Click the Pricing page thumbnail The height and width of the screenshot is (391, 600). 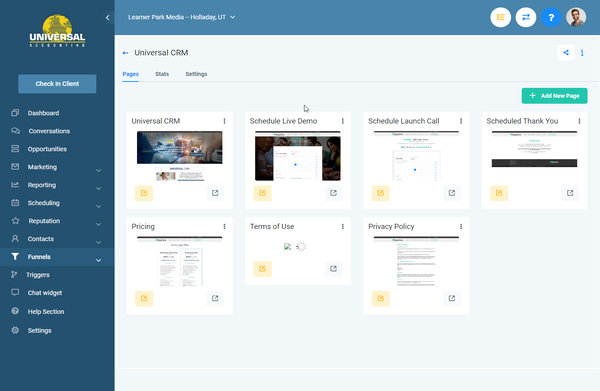(x=179, y=261)
